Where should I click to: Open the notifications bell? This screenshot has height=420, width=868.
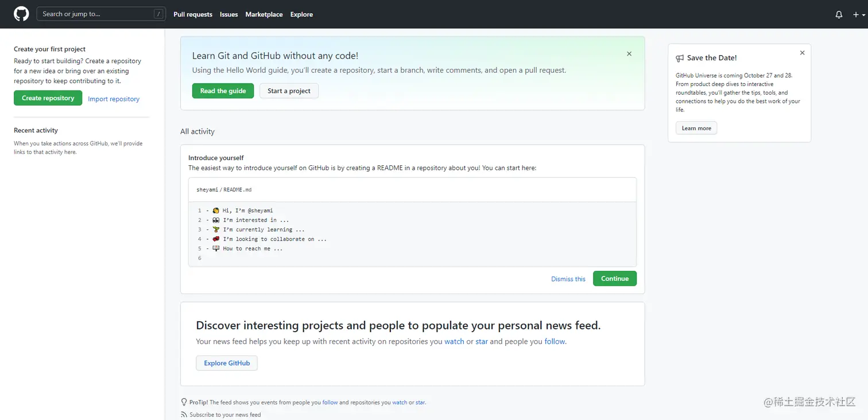pyautogui.click(x=839, y=14)
